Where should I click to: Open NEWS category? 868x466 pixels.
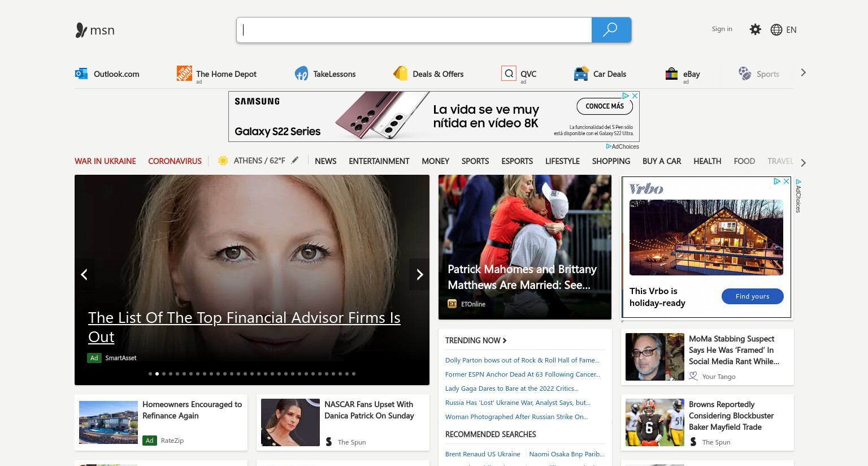coord(325,161)
